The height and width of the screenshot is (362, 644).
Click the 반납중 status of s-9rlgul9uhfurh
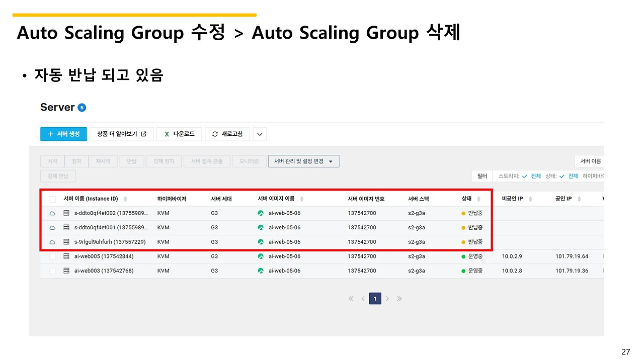click(x=472, y=242)
